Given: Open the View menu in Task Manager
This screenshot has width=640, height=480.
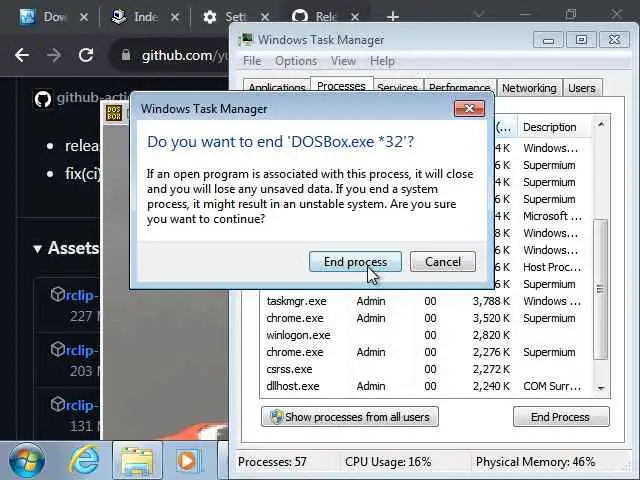Looking at the screenshot, I should 343,61.
